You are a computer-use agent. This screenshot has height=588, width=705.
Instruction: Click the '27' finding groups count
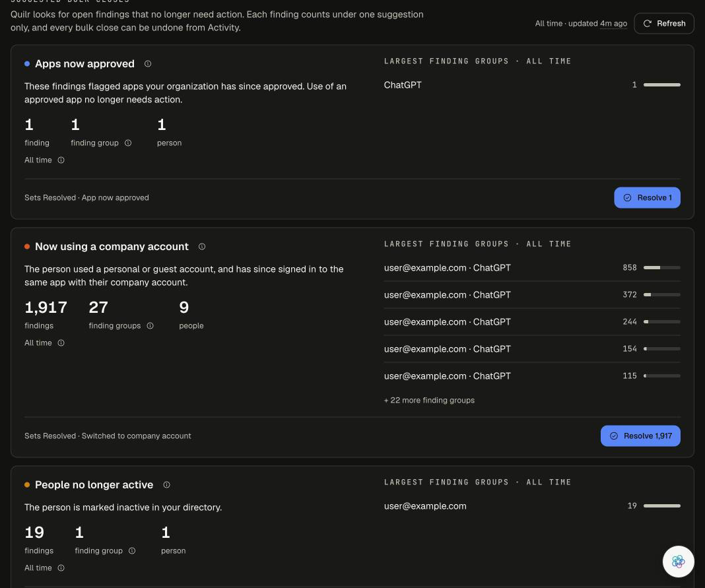point(98,308)
